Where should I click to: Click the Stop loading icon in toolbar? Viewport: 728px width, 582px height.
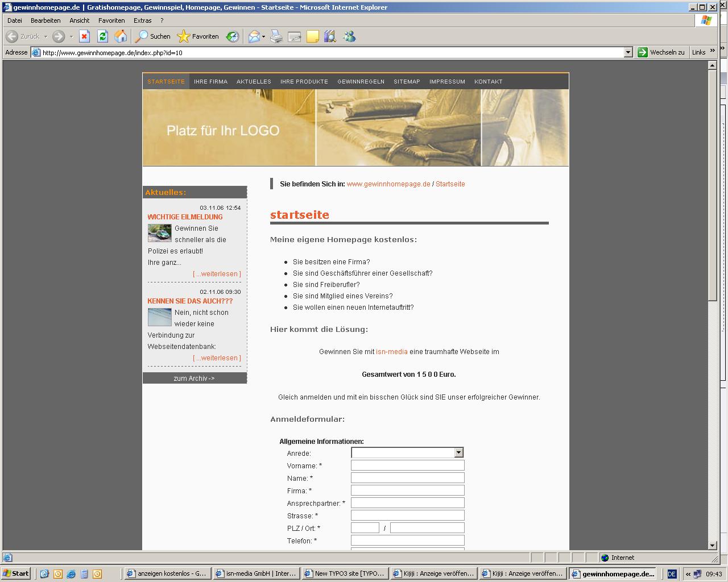[84, 36]
